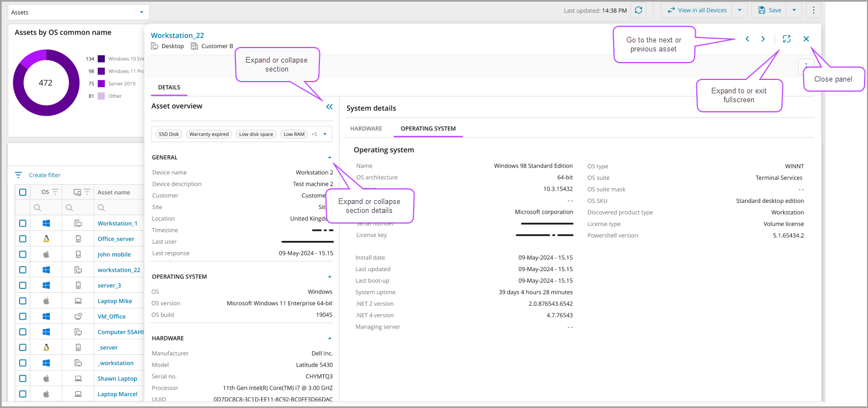Viewport: 868px width, 408px height.
Task: Click the Apple icon in Shawn Laptop row
Action: click(x=46, y=378)
